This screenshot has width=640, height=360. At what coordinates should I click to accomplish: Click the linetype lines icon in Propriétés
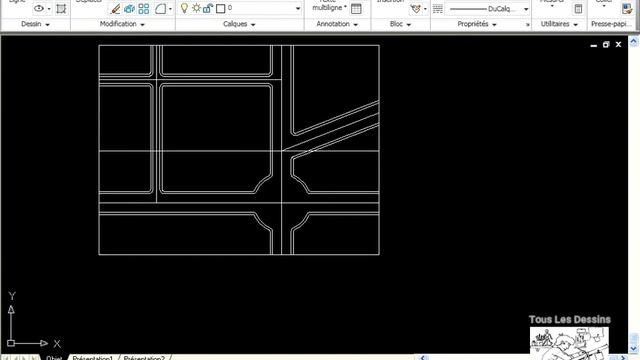438,9
